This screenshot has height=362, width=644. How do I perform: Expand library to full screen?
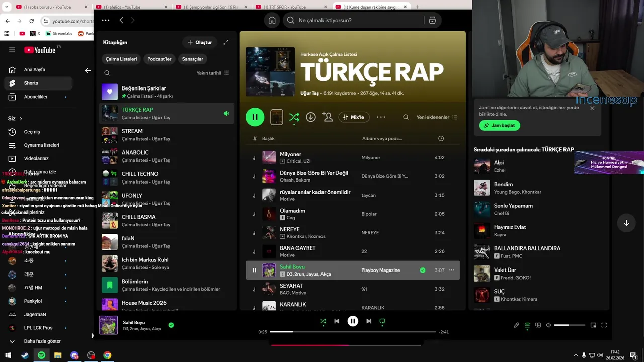(x=226, y=42)
